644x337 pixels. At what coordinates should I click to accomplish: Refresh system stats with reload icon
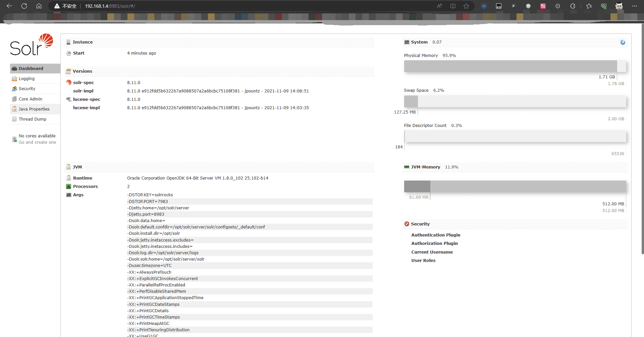coord(623,42)
